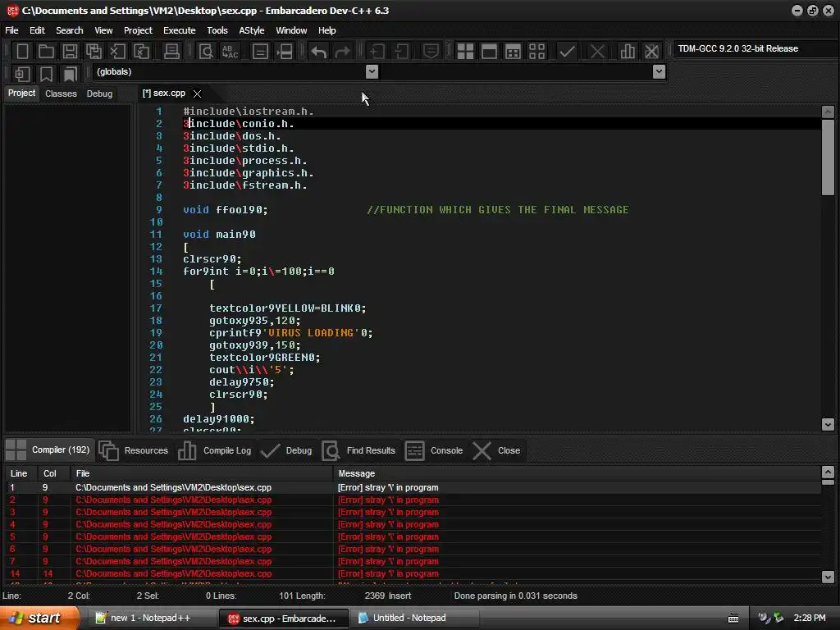Open the Edit menu
Screen dimensions: 840x630
pos(37,30)
